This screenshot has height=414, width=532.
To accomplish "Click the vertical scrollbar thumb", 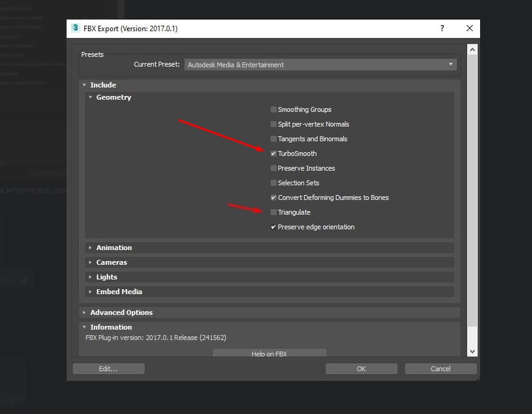I will 472,190.
